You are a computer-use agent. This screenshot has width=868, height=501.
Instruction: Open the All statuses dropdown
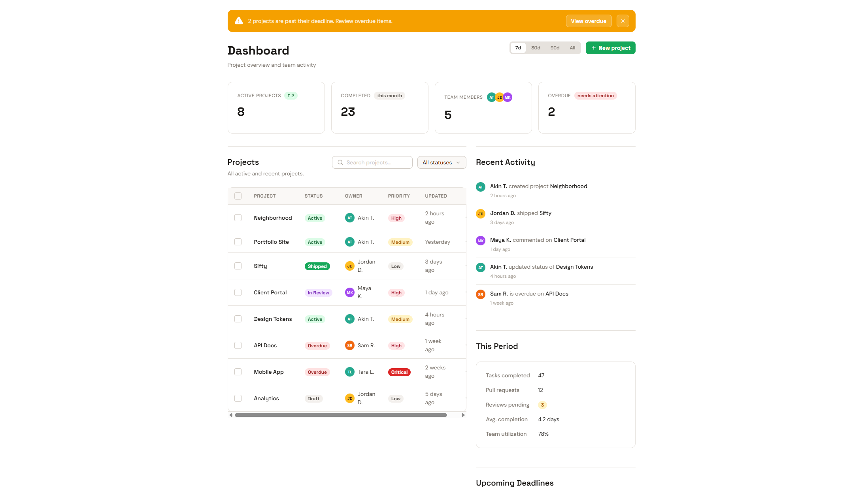click(x=442, y=162)
